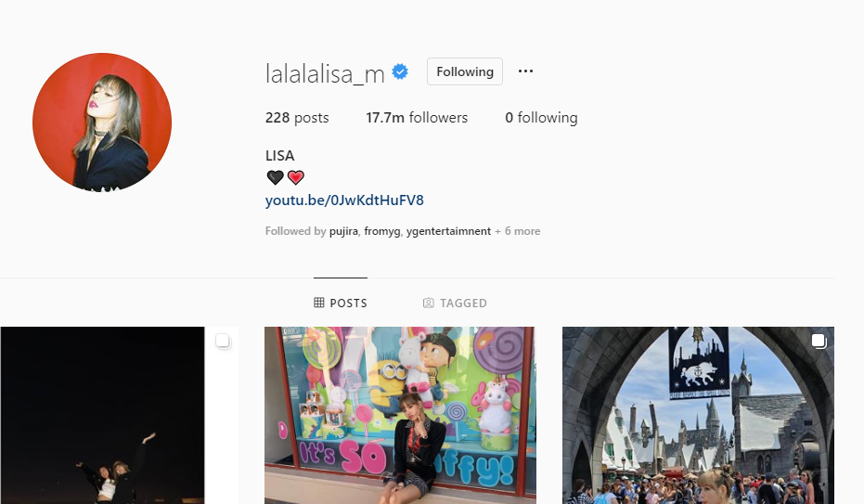Click follower name fromyg

coord(381,231)
